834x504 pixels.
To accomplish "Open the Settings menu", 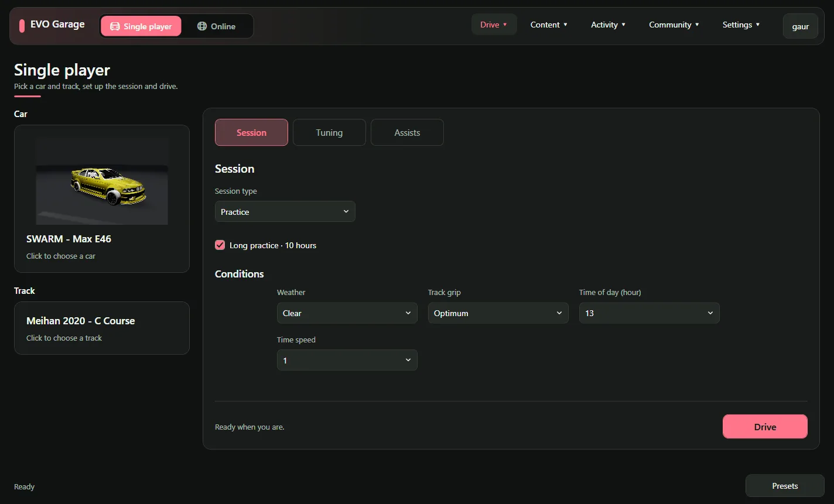I will [741, 25].
